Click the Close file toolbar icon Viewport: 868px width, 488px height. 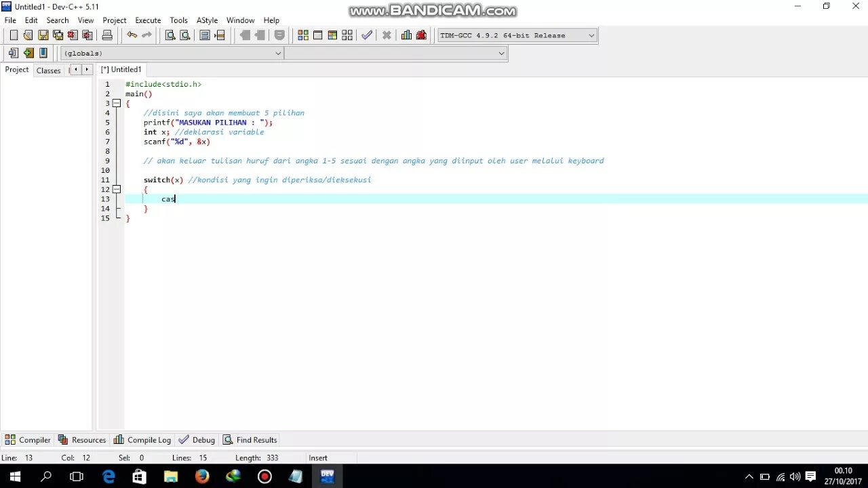[x=73, y=35]
